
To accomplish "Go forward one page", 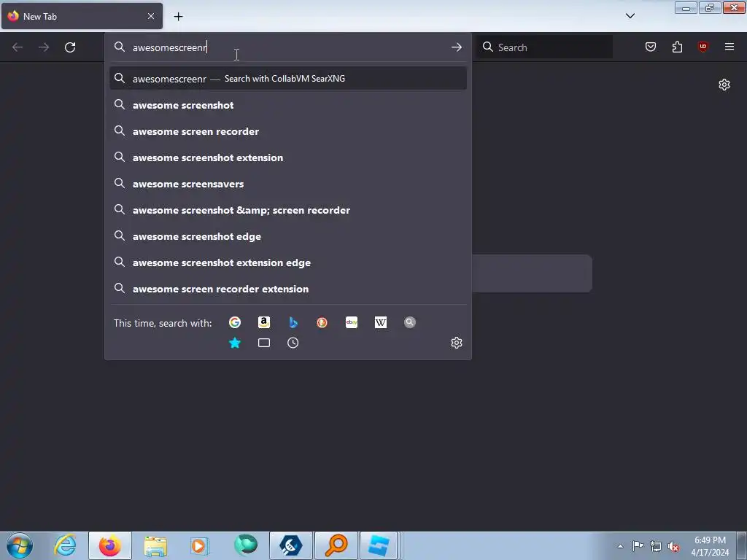I will (44, 47).
